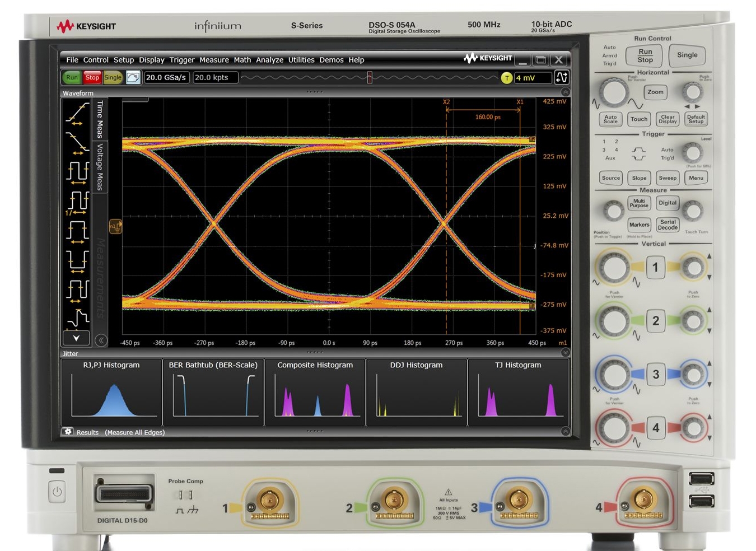Toggle the hardware Zoom button
The height and width of the screenshot is (551, 756).
[x=655, y=92]
